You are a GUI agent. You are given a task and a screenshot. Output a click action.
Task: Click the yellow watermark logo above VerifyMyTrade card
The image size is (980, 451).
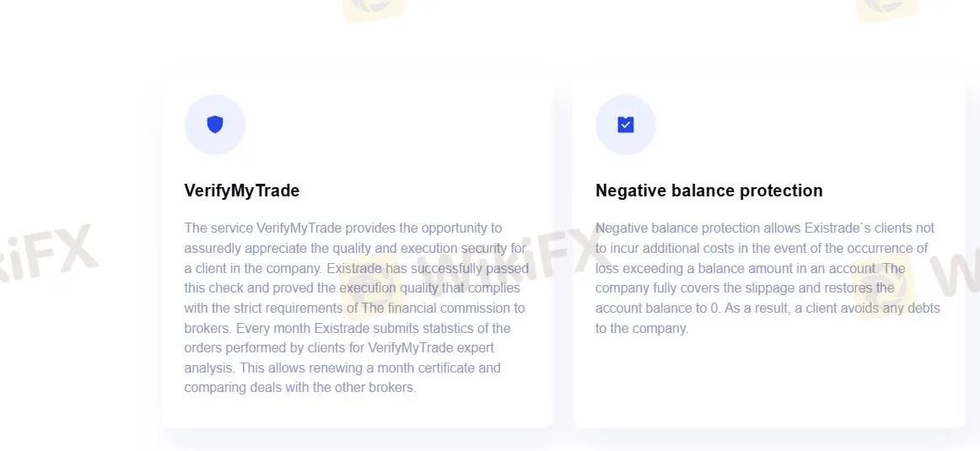(374, 8)
